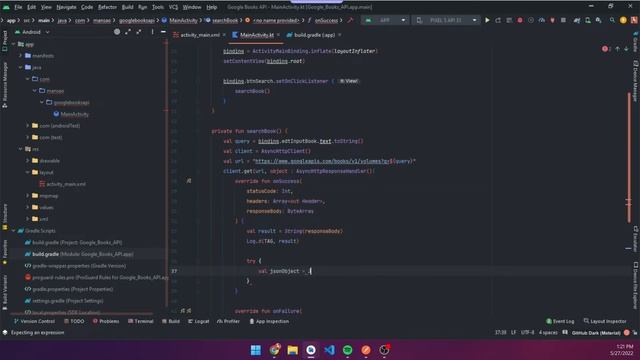The width and height of the screenshot is (640, 360).
Task: Open the app run configuration dropdown
Action: click(384, 20)
